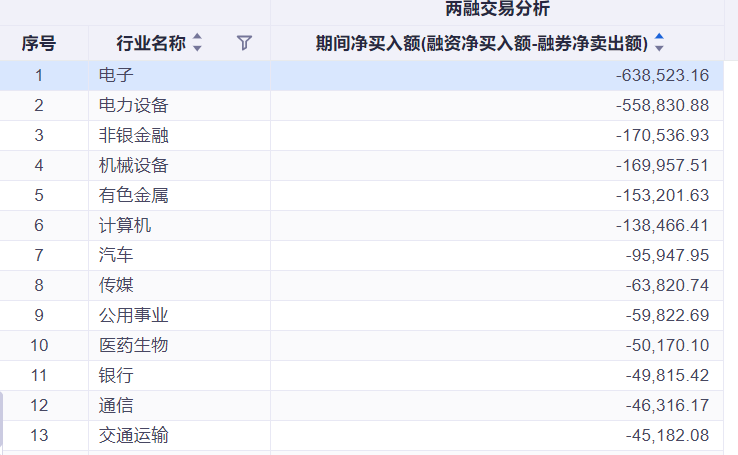Click the value -45,182.08
Image resolution: width=738 pixels, height=455 pixels.
667,435
